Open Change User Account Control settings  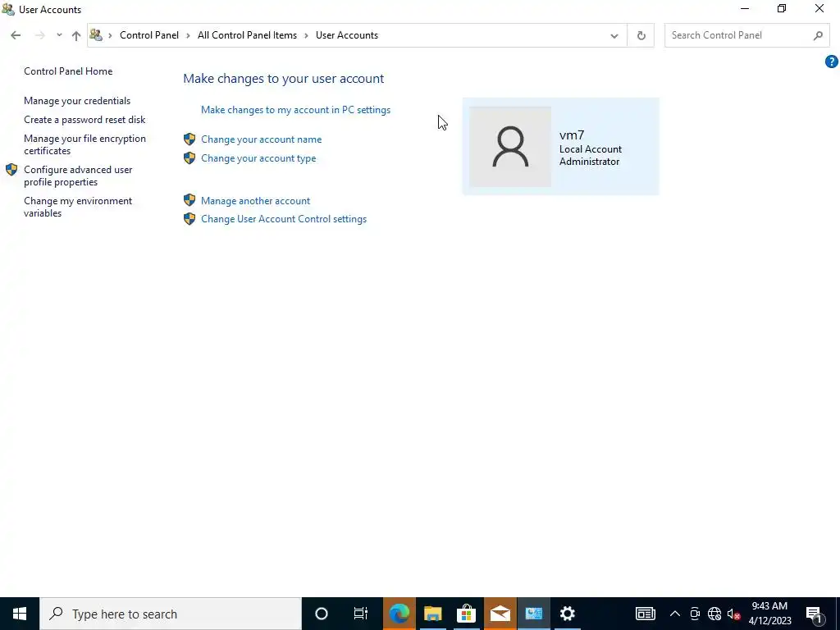point(284,219)
